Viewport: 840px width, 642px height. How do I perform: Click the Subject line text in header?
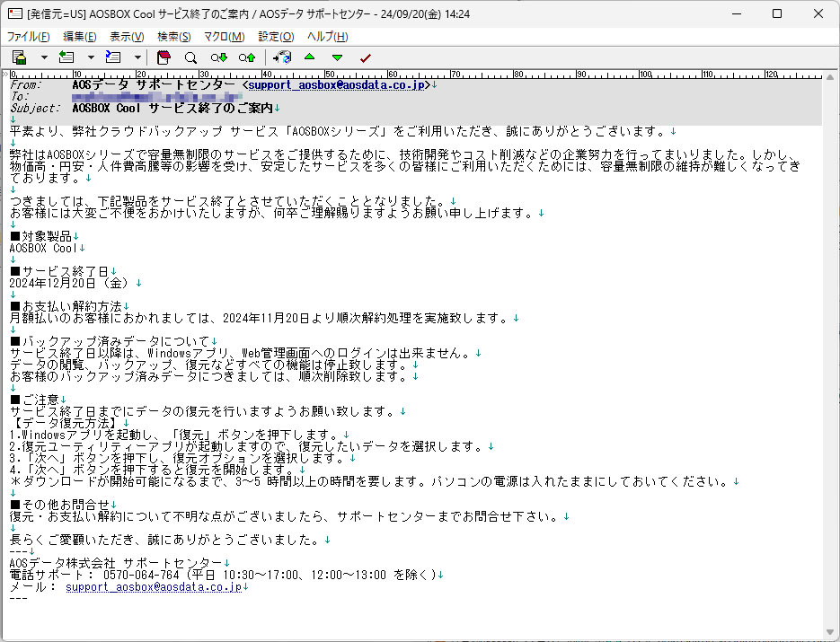click(x=172, y=108)
